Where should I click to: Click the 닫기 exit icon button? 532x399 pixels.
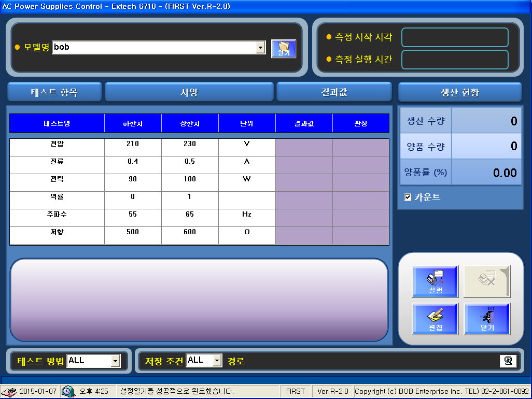487,319
